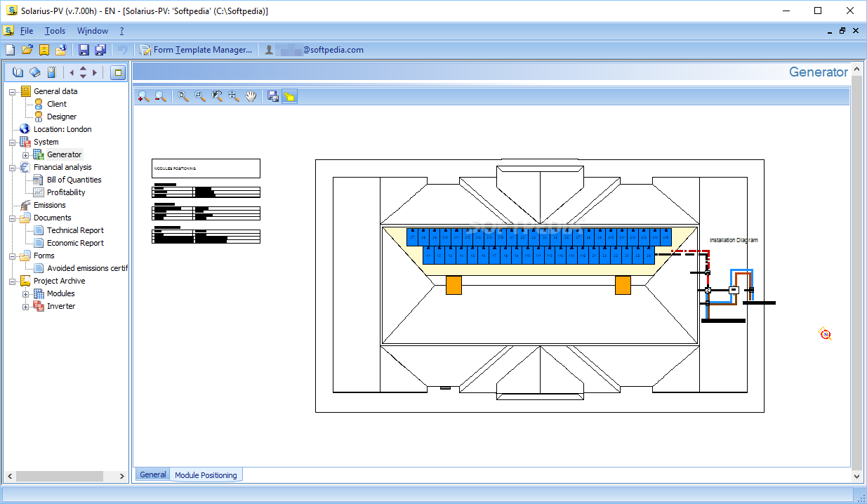Image resolution: width=867 pixels, height=504 pixels.
Task: Click the New project icon in main toolbar
Action: click(10, 50)
